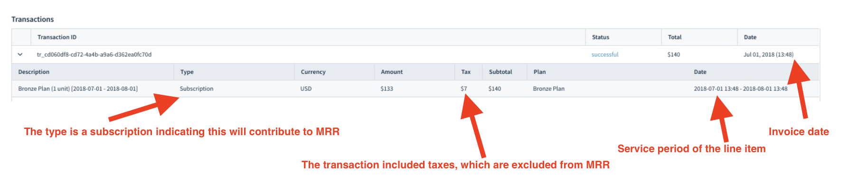
Task: Click the Jul 01, 2018 invoice date
Action: click(x=768, y=55)
